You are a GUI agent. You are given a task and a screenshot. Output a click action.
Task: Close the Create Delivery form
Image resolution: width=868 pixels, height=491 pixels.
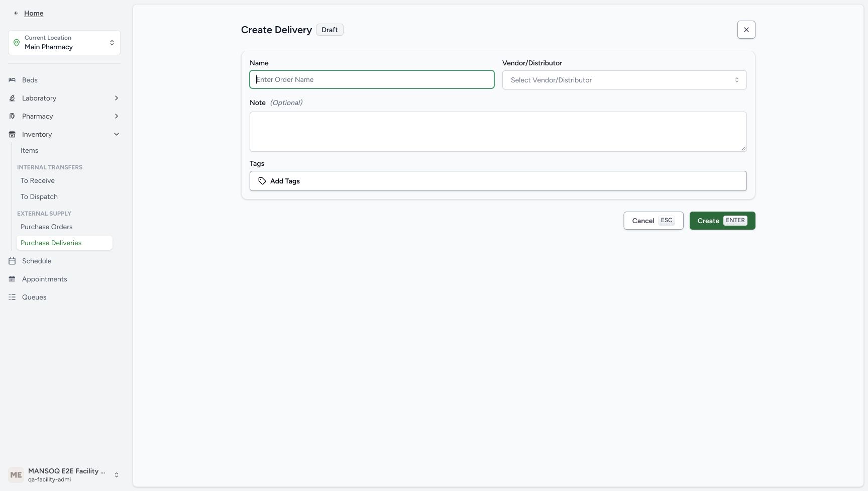[746, 30]
